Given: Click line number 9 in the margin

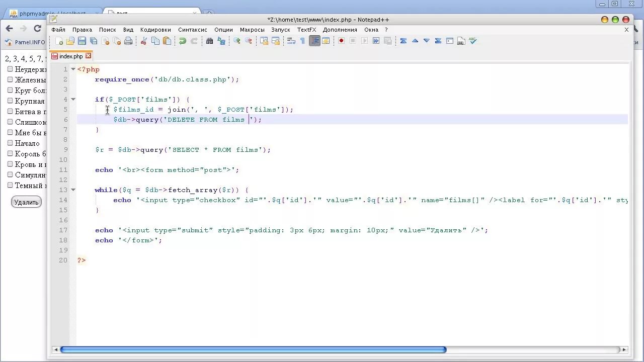Looking at the screenshot, I should [65, 150].
